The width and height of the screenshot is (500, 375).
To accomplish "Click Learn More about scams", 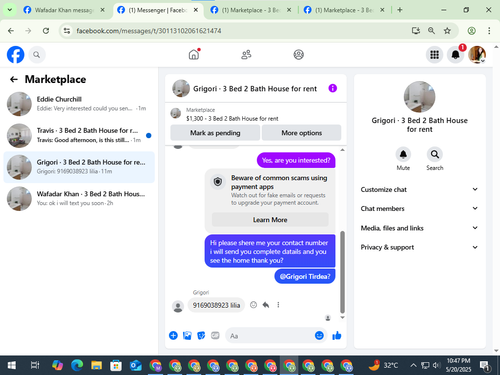I will coord(270,220).
